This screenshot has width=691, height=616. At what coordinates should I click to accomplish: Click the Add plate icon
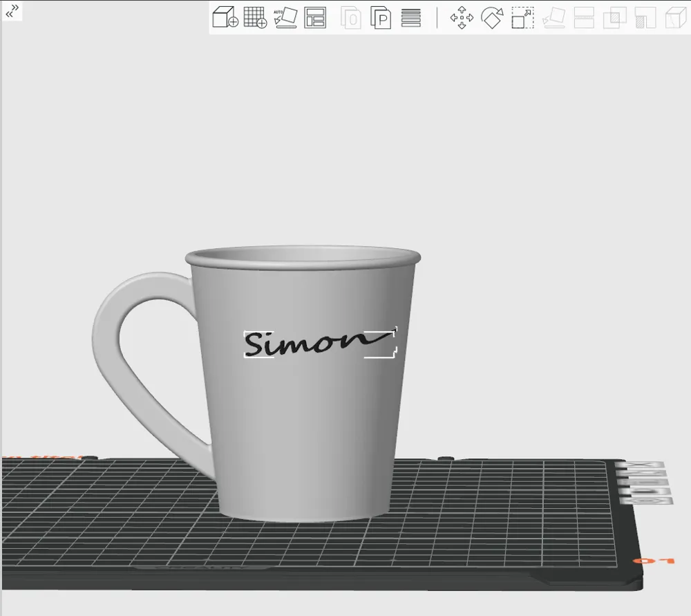[252, 18]
